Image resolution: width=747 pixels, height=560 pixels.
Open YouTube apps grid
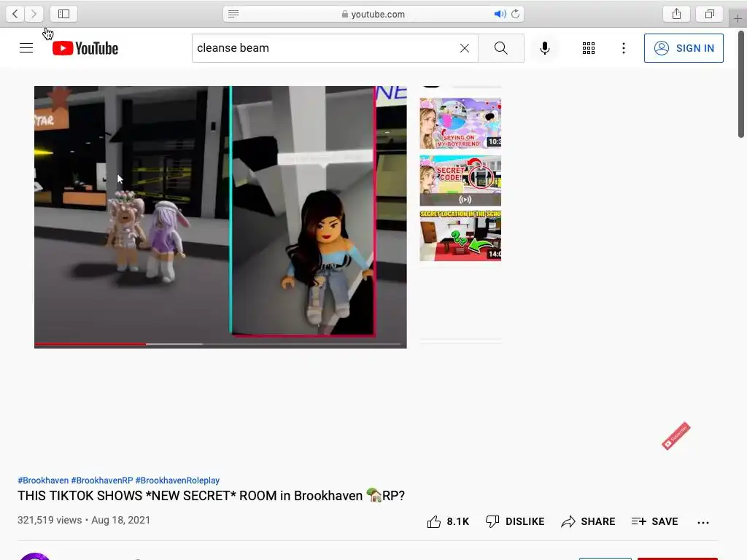[x=589, y=48]
